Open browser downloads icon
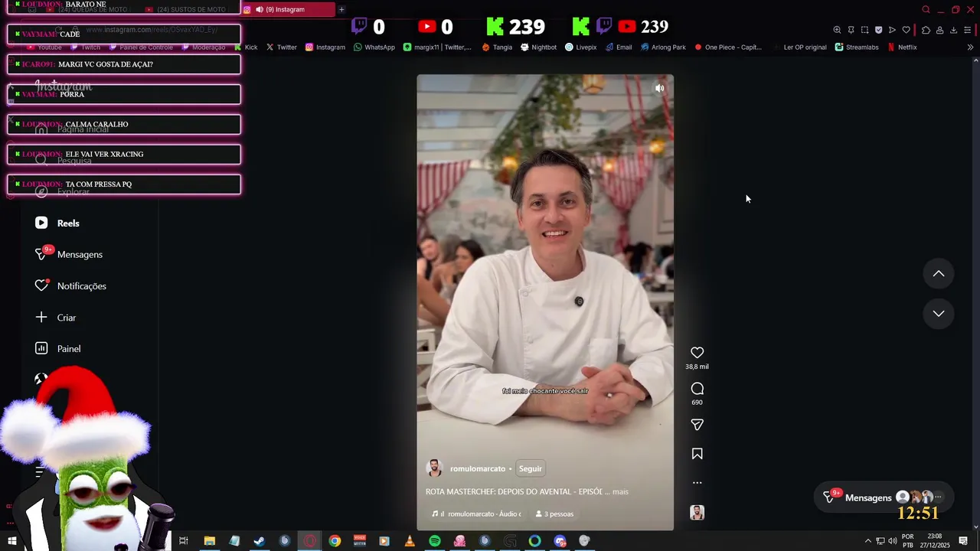This screenshot has width=980, height=551. click(953, 30)
